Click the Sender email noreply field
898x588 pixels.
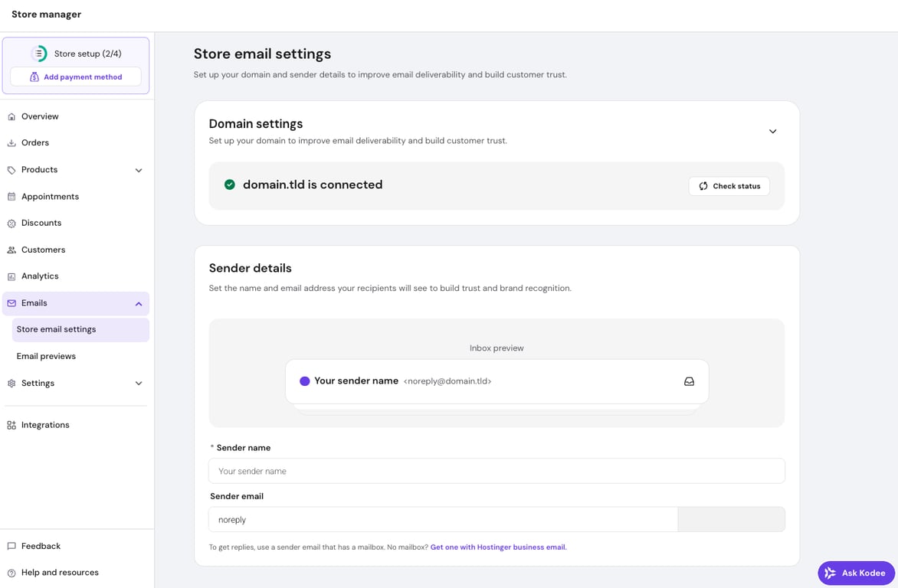point(444,520)
